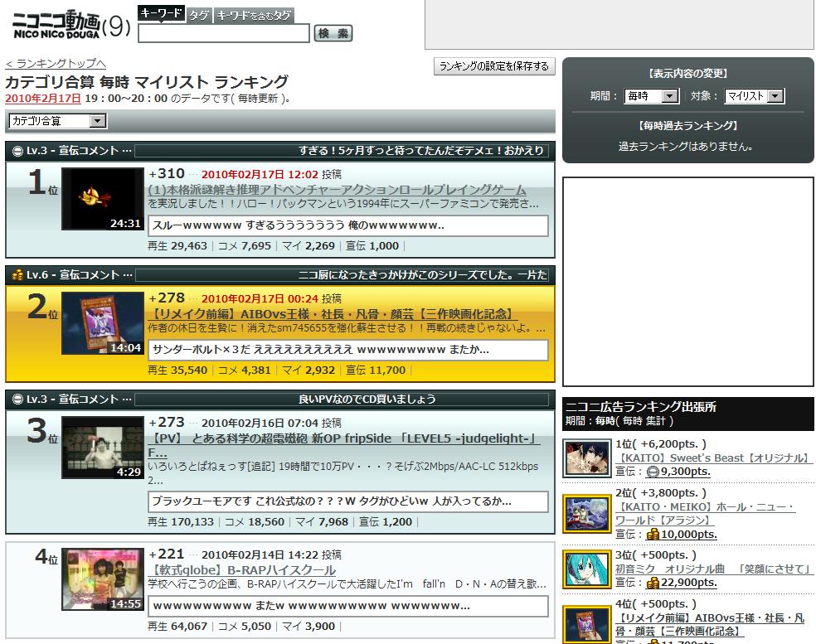Open rank 4 B-RAP video thumbnail
Viewport: 816px width, 644px height.
coord(103,579)
